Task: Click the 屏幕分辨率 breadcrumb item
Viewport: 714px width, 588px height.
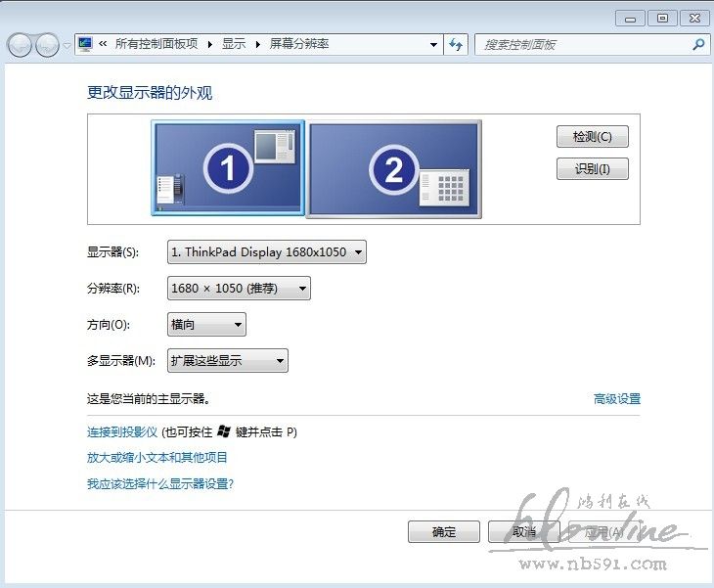Action: [x=299, y=44]
